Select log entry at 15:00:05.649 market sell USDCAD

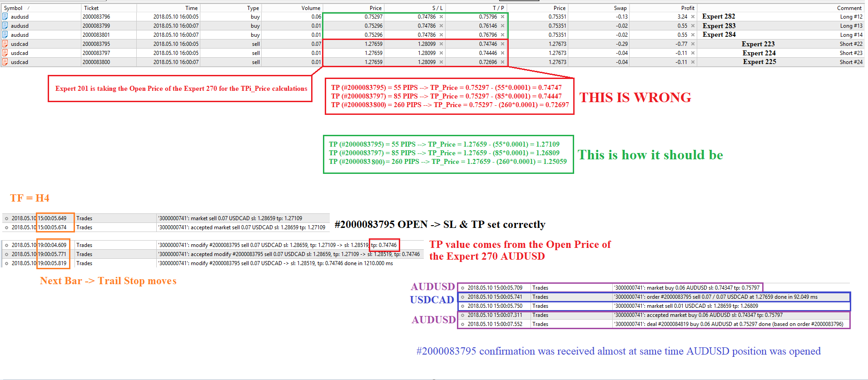[166, 218]
